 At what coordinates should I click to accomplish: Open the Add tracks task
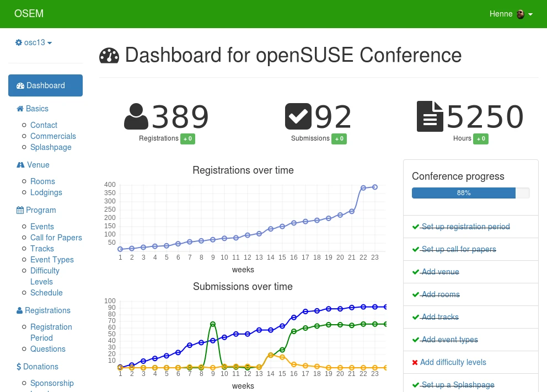tap(440, 318)
